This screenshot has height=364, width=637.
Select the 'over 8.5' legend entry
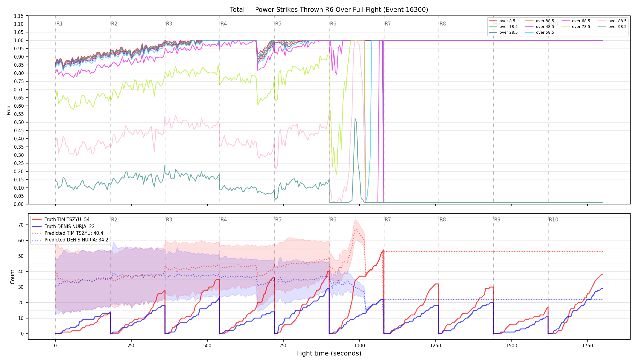point(502,21)
